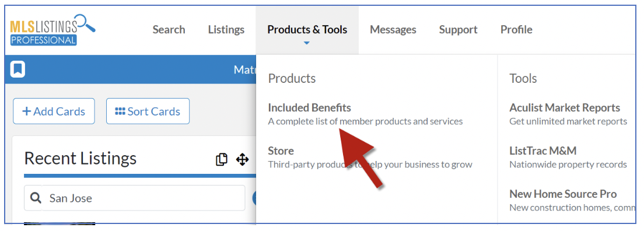
Task: Click the Tools heading in the dropdown
Action: tap(523, 78)
